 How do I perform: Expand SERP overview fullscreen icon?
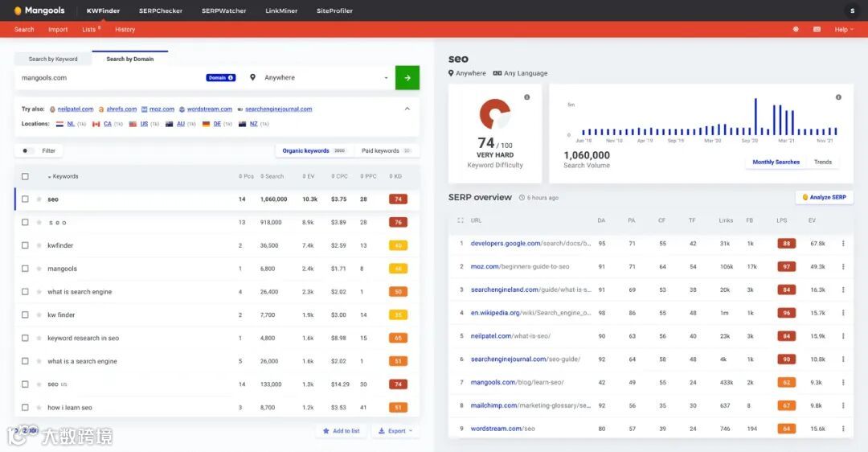(460, 220)
